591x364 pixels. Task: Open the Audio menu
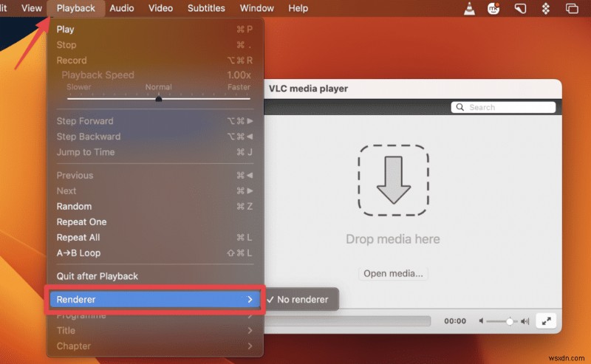coord(122,8)
